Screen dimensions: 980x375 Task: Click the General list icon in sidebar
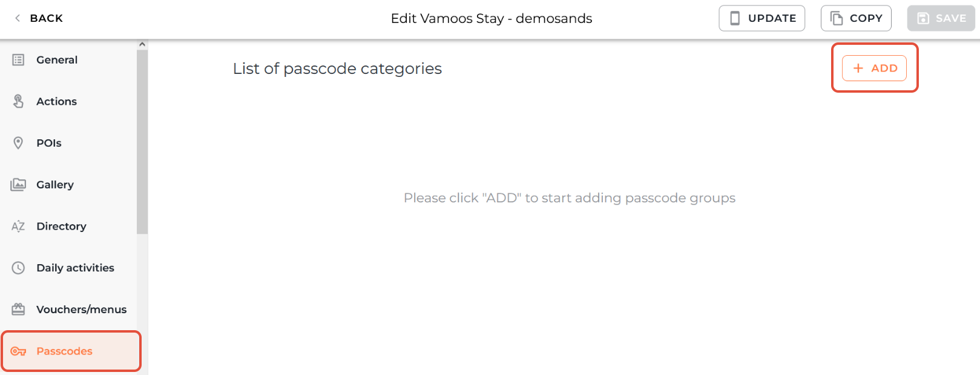pos(18,60)
